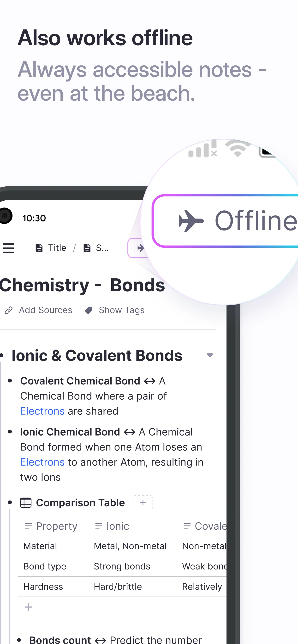Viewport: 298px width, 644px height.
Task: Click Add Sources label
Action: tap(46, 310)
